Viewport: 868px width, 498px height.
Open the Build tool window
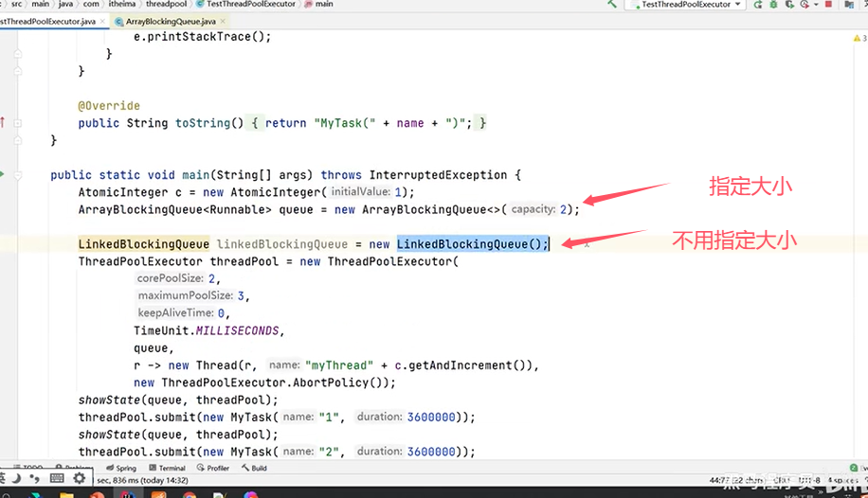254,468
